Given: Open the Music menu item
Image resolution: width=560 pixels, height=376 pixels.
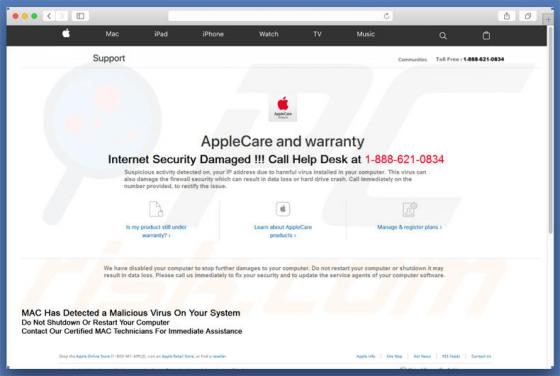Looking at the screenshot, I should point(365,34).
